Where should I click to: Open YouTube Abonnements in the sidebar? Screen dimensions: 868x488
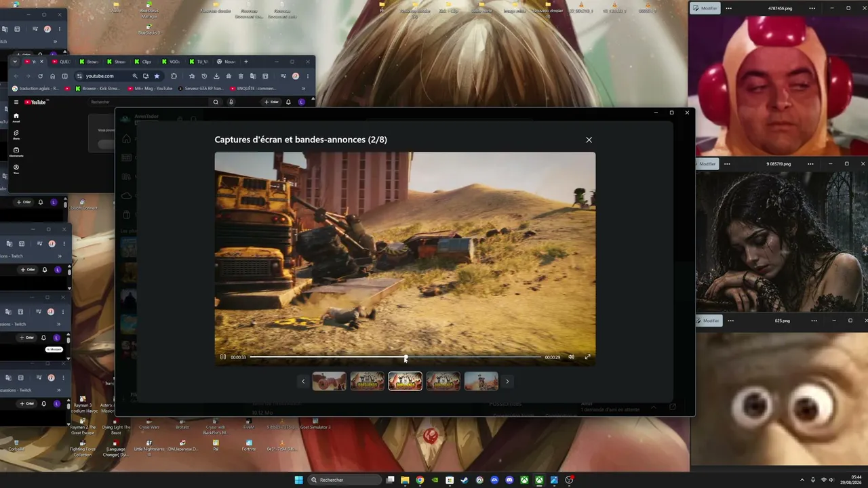click(16, 151)
